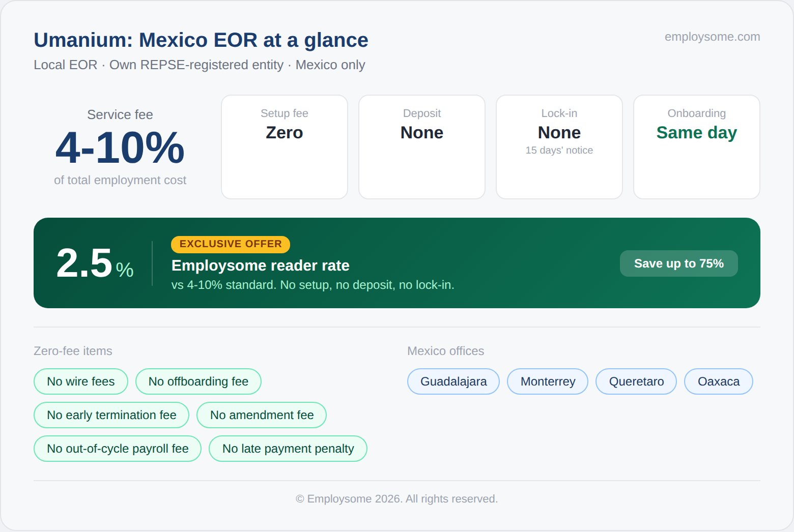Image resolution: width=794 pixels, height=532 pixels.
Task: Click the Guadalajara office chip
Action: [x=453, y=381]
